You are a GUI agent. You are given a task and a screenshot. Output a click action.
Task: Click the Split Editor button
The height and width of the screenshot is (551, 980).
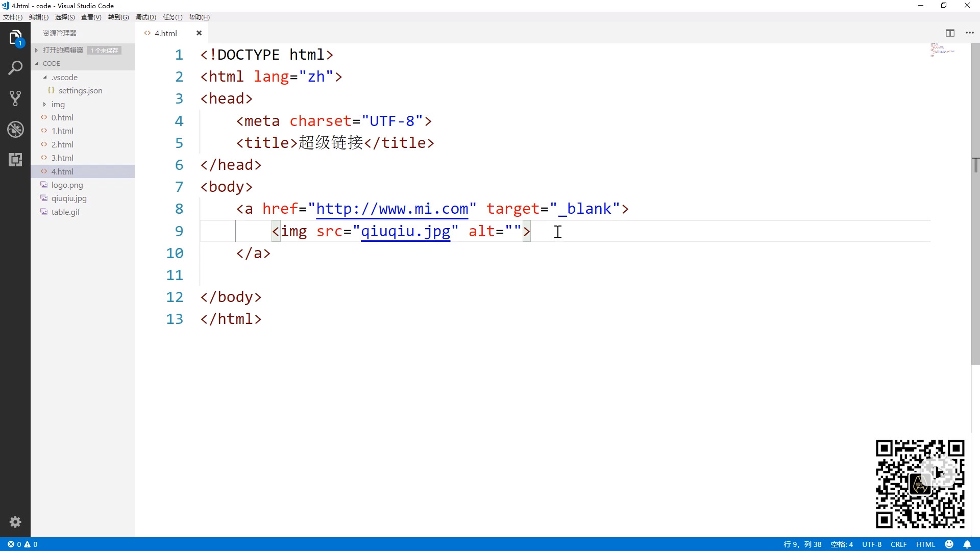pos(950,32)
